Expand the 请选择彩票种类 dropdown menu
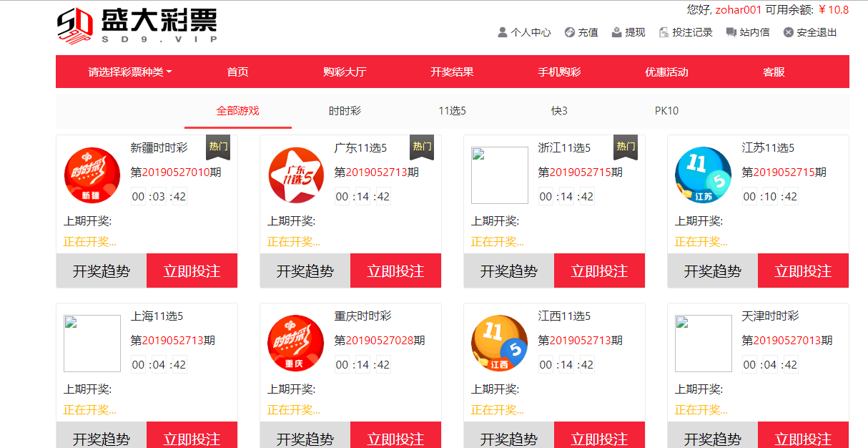 [x=129, y=72]
